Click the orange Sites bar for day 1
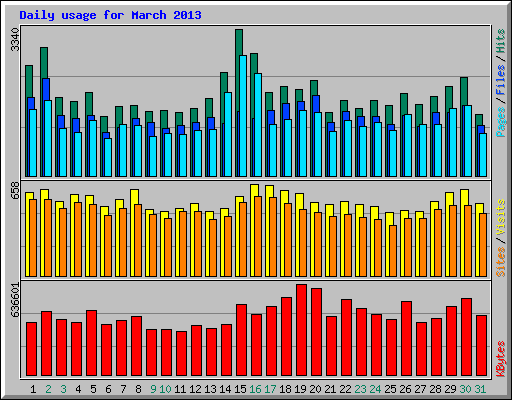 click(x=33, y=238)
